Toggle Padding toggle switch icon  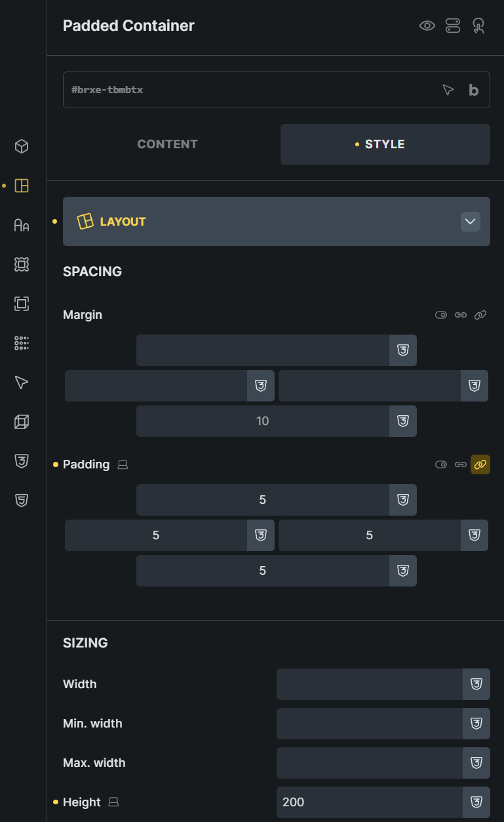[441, 464]
